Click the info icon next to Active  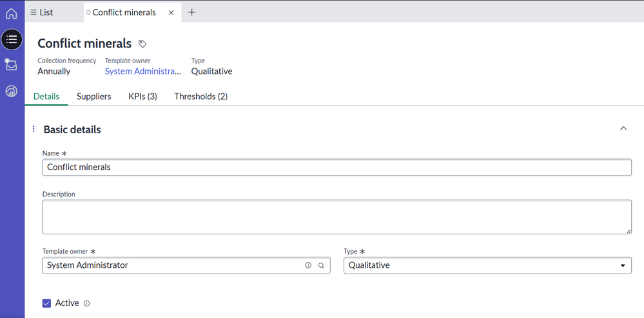pyautogui.click(x=87, y=303)
